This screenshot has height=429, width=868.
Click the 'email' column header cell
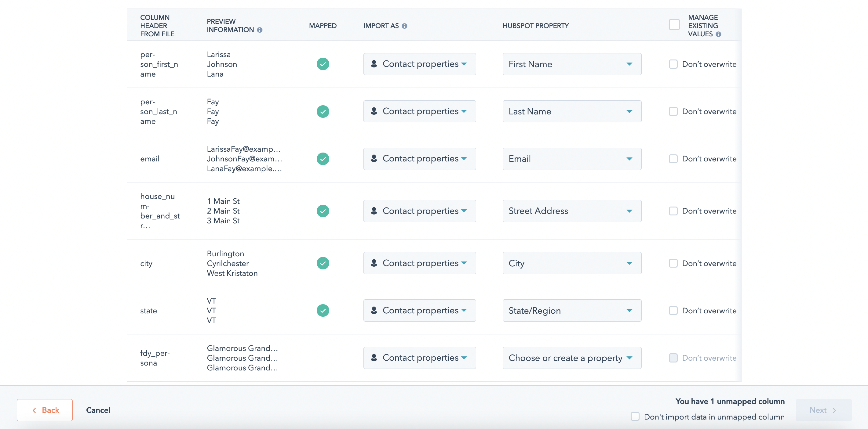click(x=150, y=159)
